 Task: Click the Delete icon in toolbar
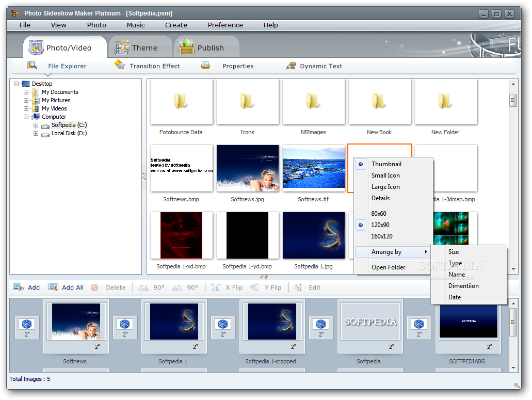click(x=94, y=287)
